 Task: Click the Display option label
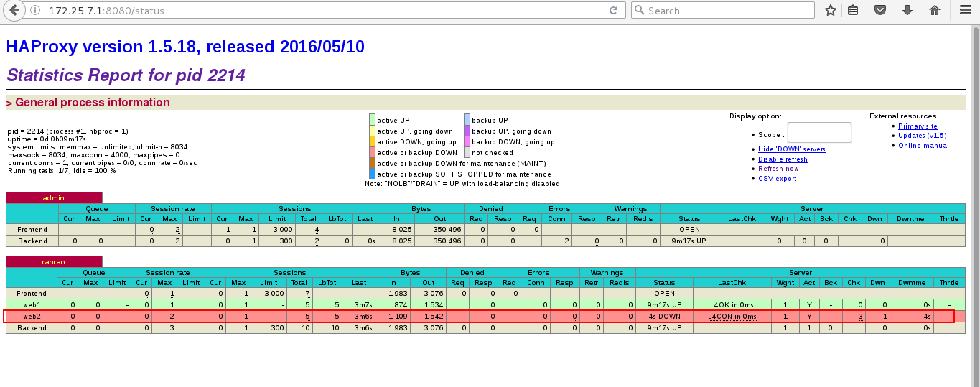[755, 116]
